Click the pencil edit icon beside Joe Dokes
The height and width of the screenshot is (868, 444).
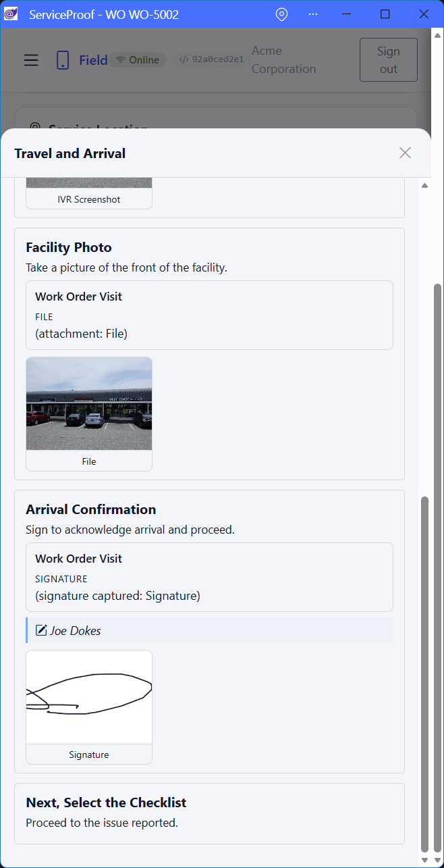click(41, 630)
